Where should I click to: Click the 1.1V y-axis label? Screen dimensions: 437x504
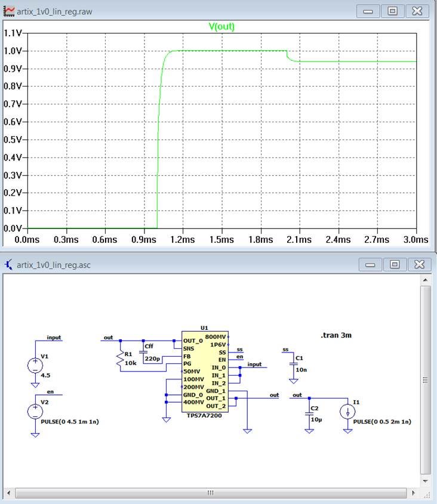(x=13, y=33)
